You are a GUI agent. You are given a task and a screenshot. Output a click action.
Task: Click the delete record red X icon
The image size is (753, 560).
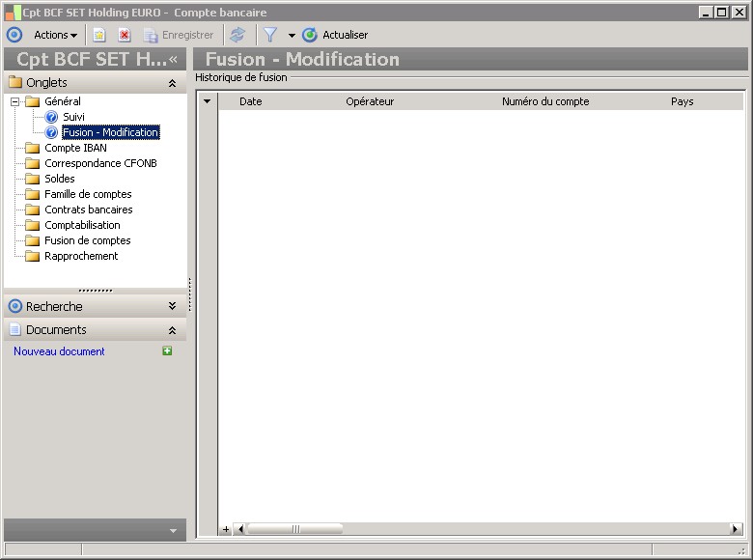[125, 35]
